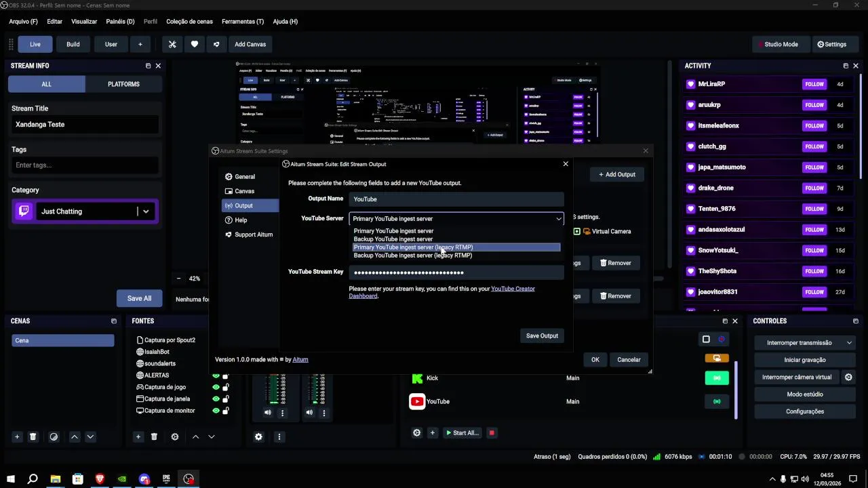Screen dimensions: 868x488
Task: Open first audio channel three-dot menu
Action: [283, 412]
